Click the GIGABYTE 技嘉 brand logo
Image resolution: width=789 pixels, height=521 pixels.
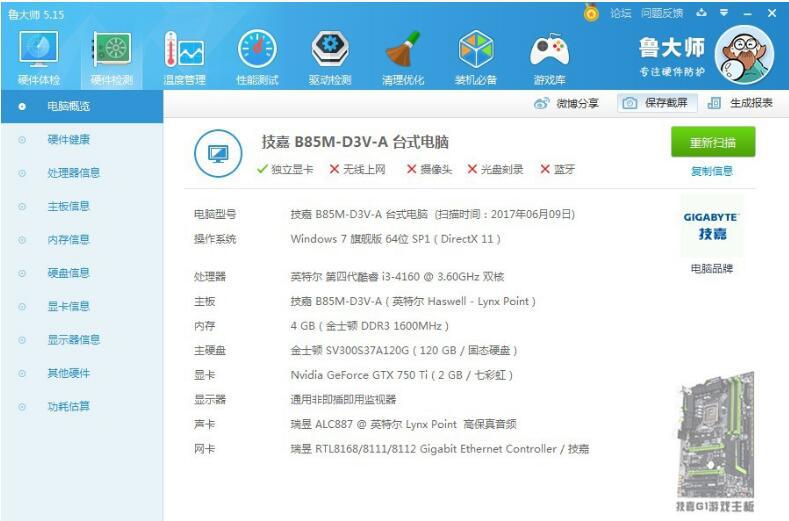pos(712,226)
